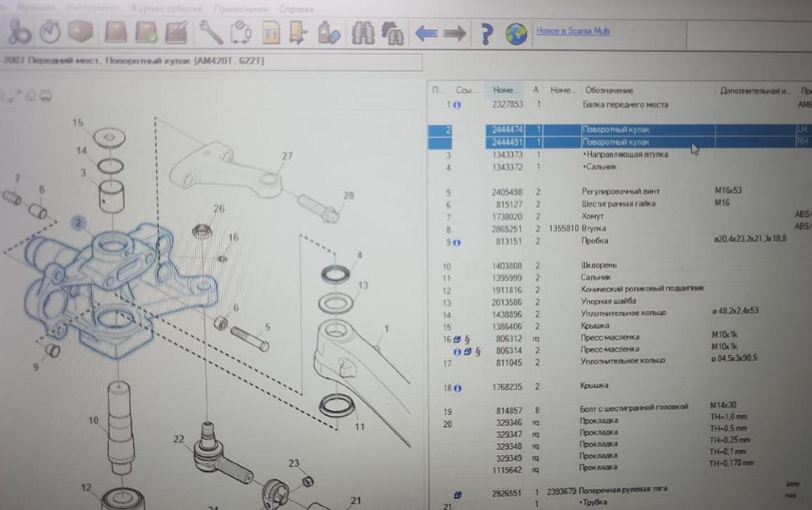This screenshot has width=812, height=510.
Task: Click the stopwatch icon in the toolbar
Action: [x=50, y=32]
